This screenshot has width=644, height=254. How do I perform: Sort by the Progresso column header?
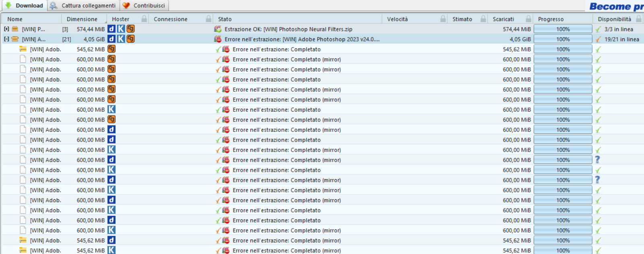pos(551,19)
